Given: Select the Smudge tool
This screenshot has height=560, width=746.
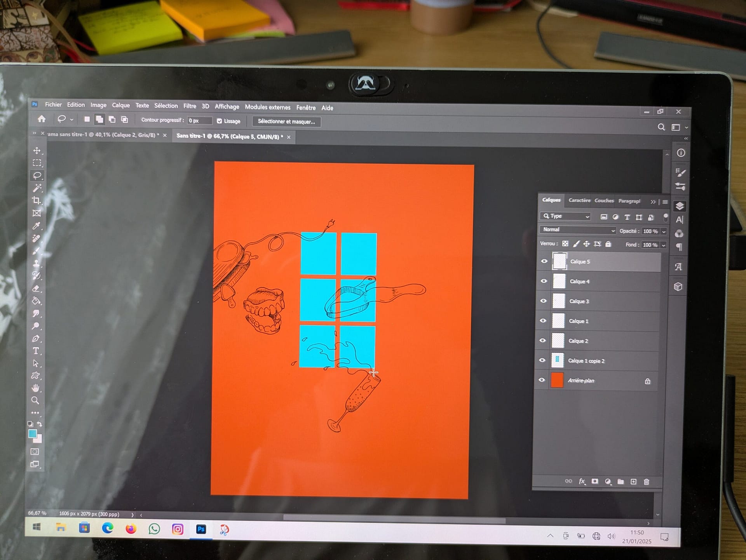Looking at the screenshot, I should (x=36, y=313).
